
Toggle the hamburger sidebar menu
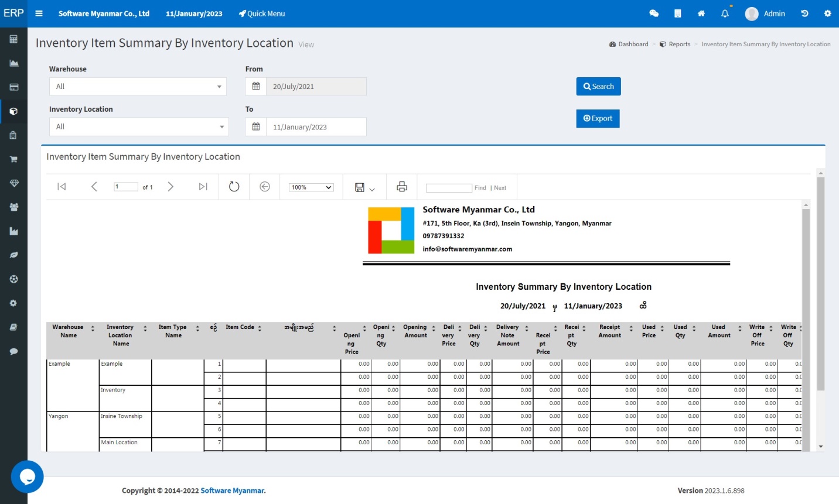(x=39, y=13)
